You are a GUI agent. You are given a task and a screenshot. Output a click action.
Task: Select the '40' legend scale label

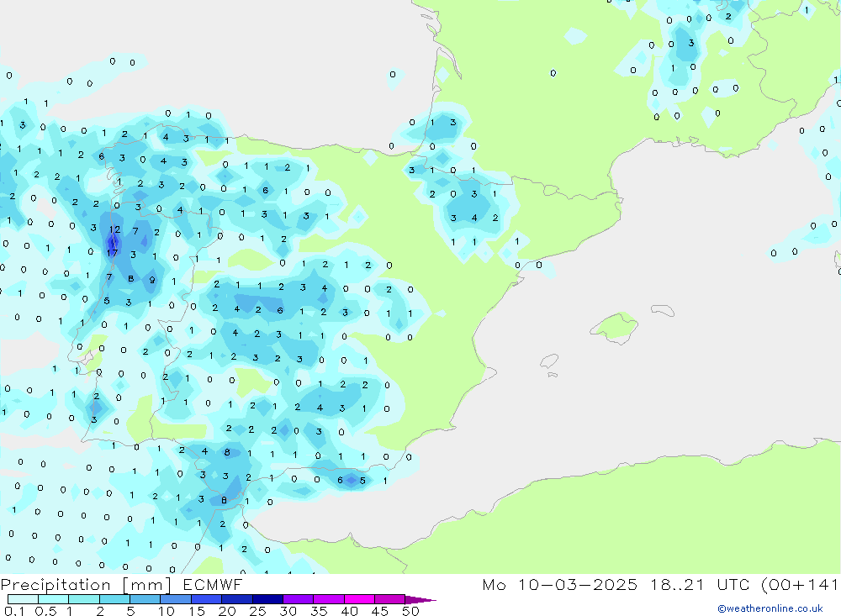349,611
